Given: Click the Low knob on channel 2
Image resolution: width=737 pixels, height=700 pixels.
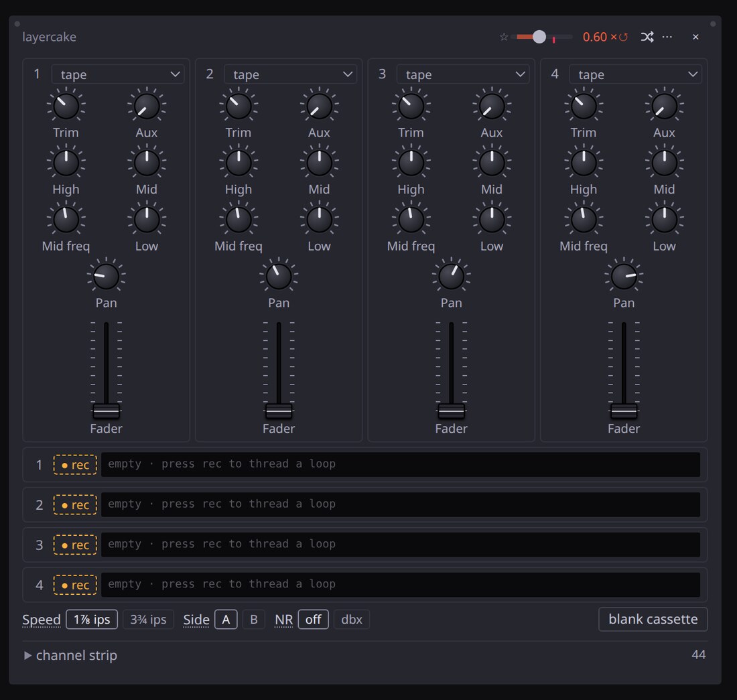Looking at the screenshot, I should pos(319,220).
